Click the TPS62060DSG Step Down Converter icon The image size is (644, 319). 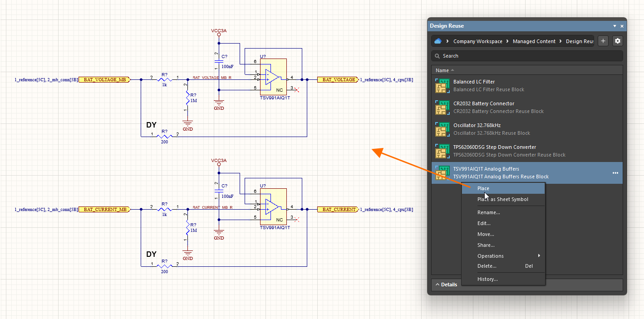pyautogui.click(x=442, y=151)
